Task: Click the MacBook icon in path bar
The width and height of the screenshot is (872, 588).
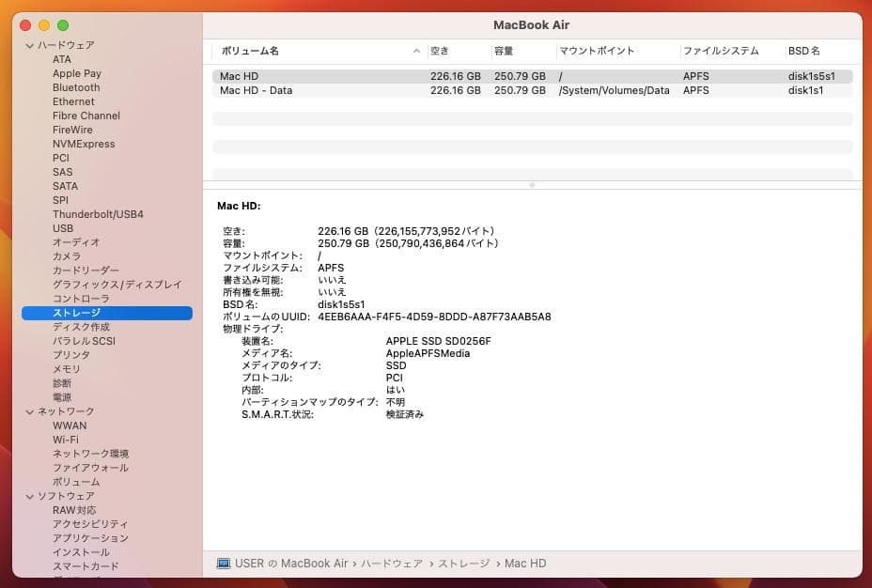Action: click(224, 564)
